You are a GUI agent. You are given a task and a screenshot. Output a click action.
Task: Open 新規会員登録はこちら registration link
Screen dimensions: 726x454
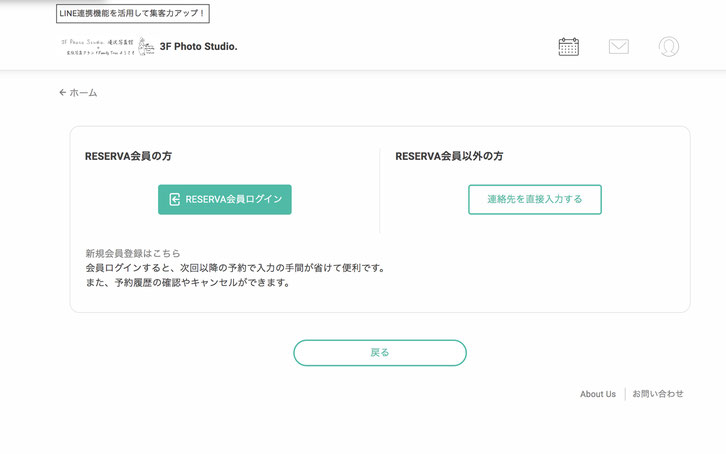pos(133,253)
